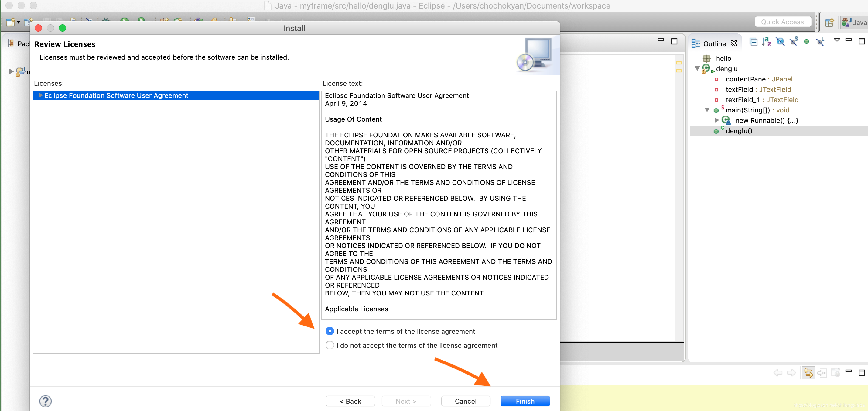Viewport: 868px width, 411px height.
Task: Minimize the editor area
Action: pyautogui.click(x=661, y=40)
